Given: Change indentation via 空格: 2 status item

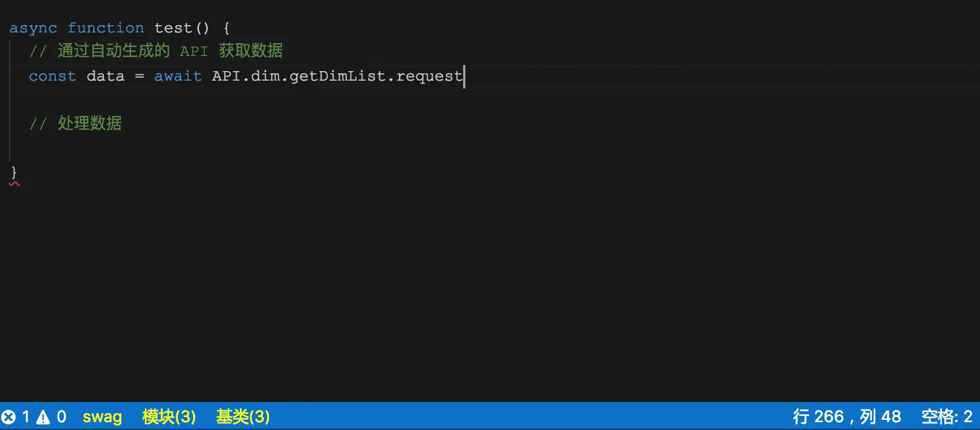Looking at the screenshot, I should 947,417.
